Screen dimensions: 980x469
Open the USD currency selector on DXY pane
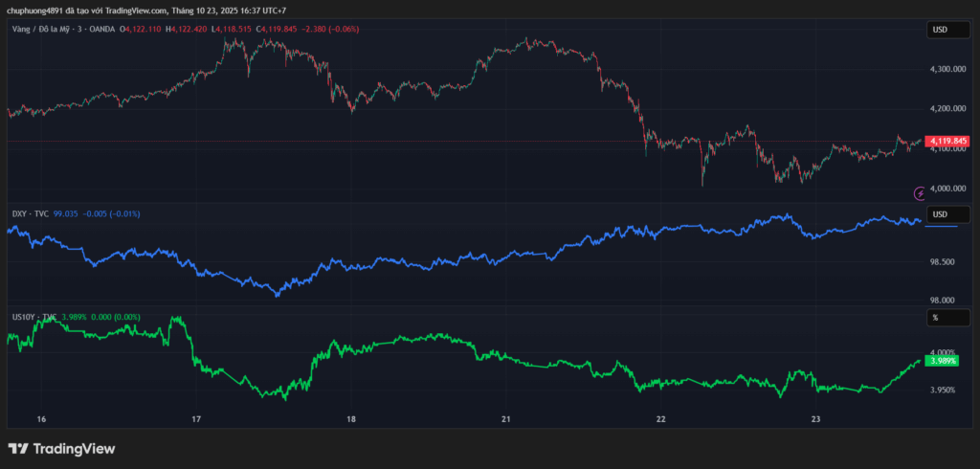[x=940, y=213]
